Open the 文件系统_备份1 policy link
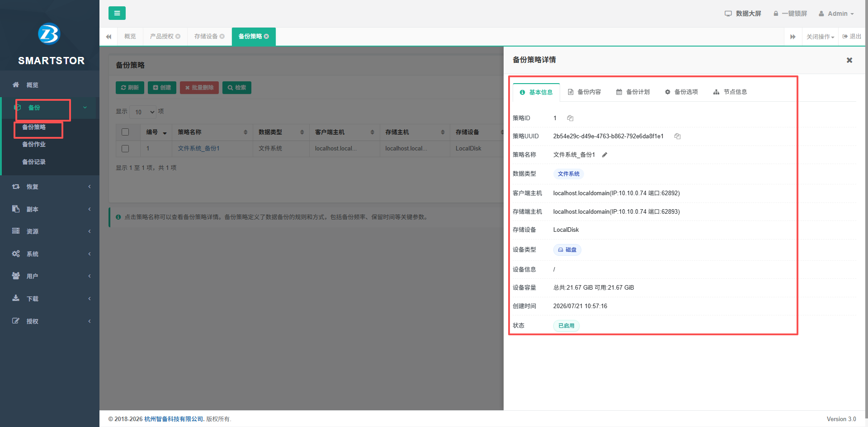Screen dimensions: 868x427 point(198,148)
